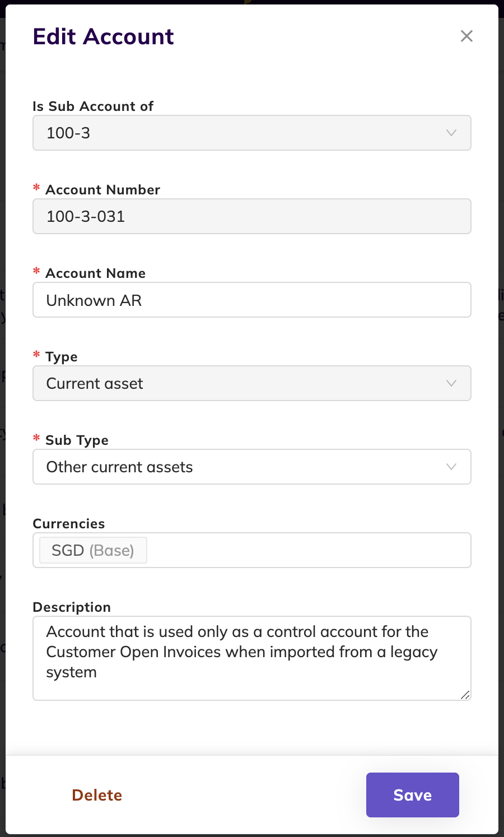Click the Description label

72,607
